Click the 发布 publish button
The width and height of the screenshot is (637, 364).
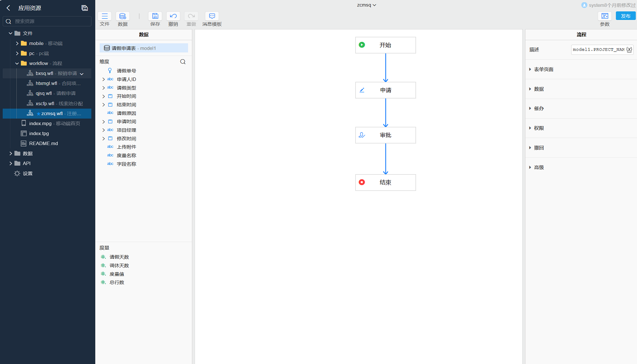626,16
